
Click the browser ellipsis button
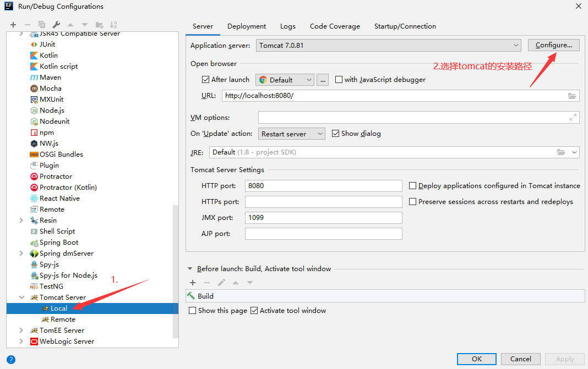323,80
